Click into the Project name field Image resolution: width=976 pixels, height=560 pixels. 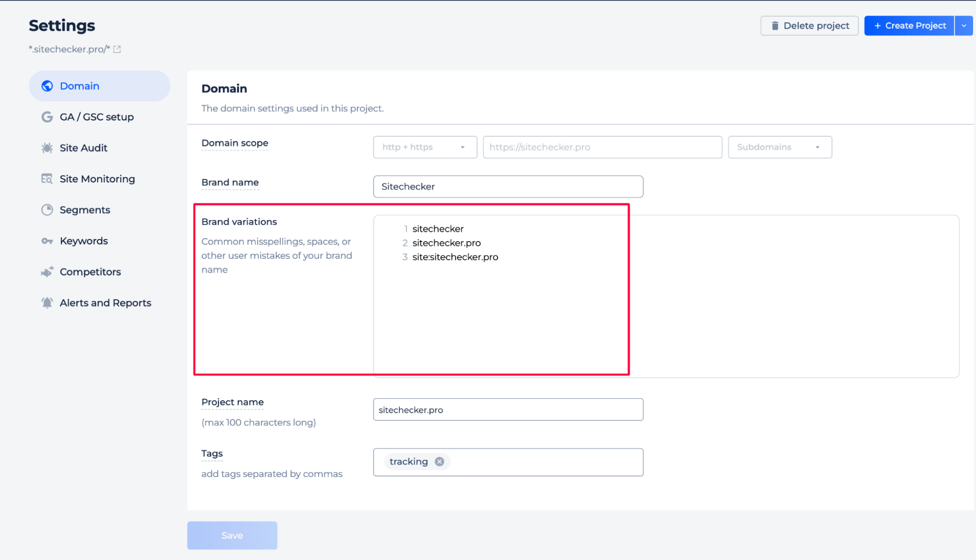coord(508,410)
